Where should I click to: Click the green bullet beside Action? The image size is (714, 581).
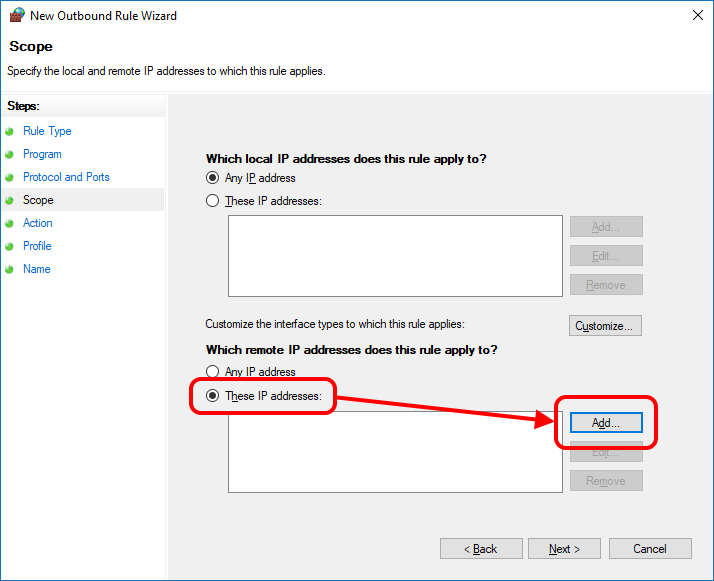(10, 223)
